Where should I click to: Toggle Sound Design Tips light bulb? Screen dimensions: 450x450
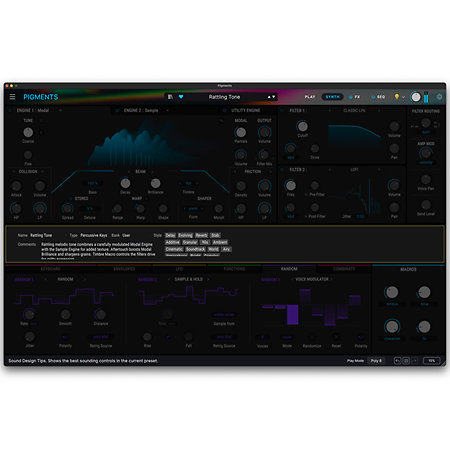(x=397, y=97)
